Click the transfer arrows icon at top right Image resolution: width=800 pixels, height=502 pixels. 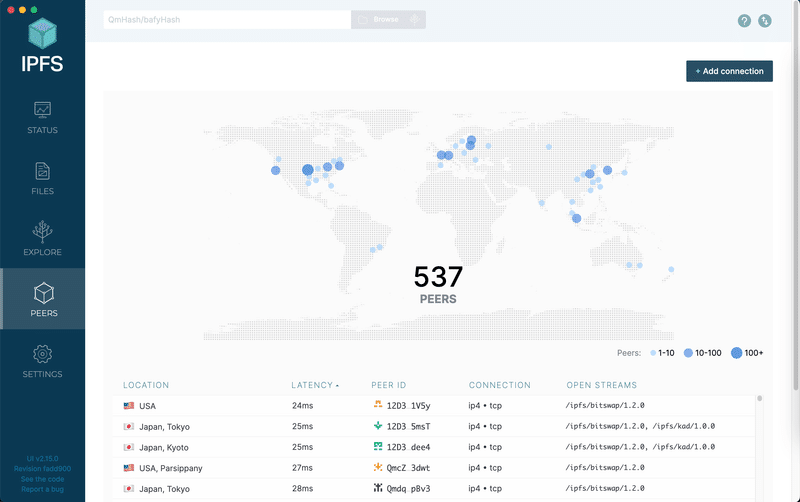point(765,21)
